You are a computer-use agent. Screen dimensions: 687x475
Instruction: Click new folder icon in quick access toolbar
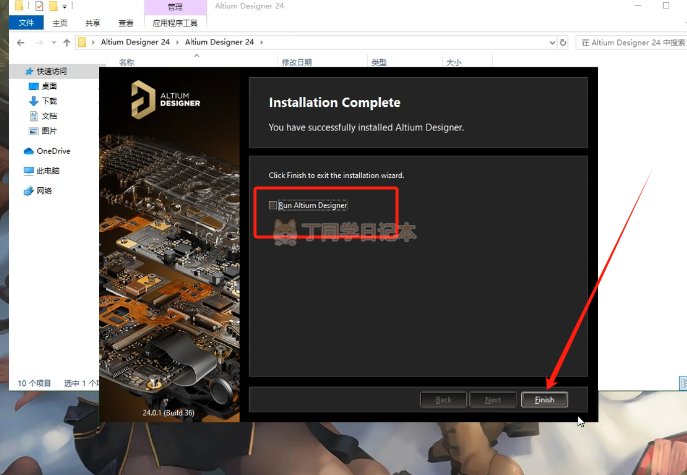[x=53, y=6]
